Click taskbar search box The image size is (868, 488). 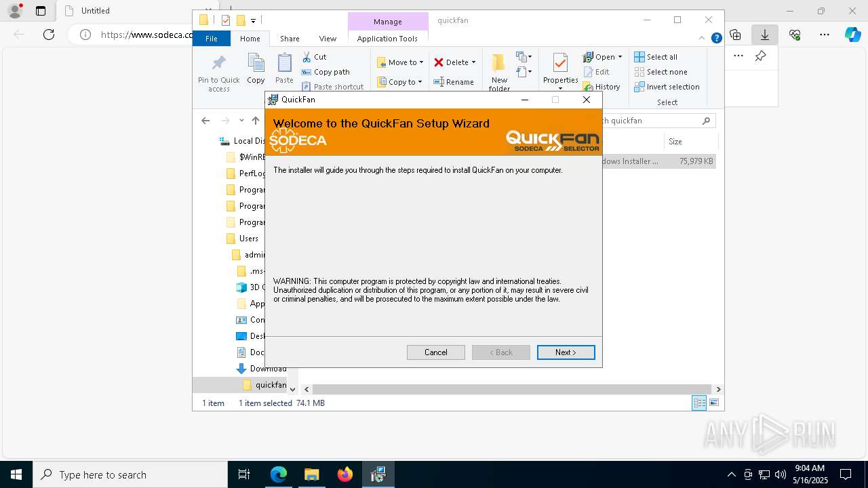coord(130,474)
